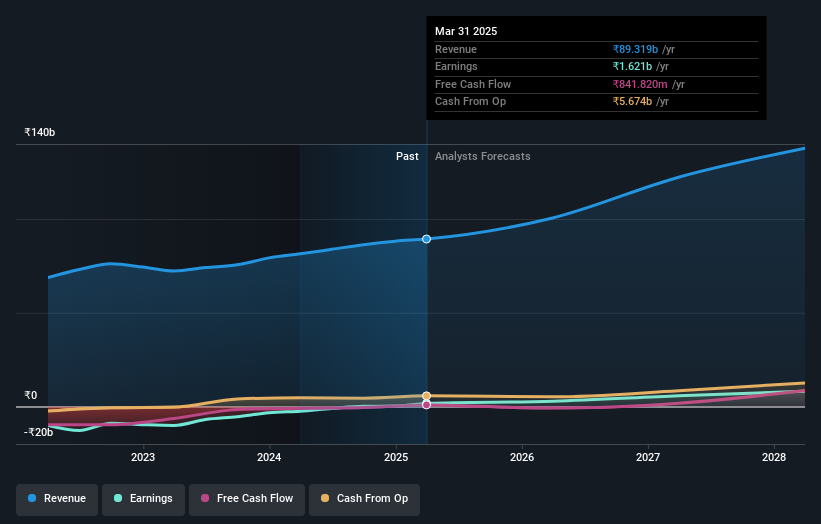
Task: Click the ₹0 y-axis label
Action: tap(30, 396)
